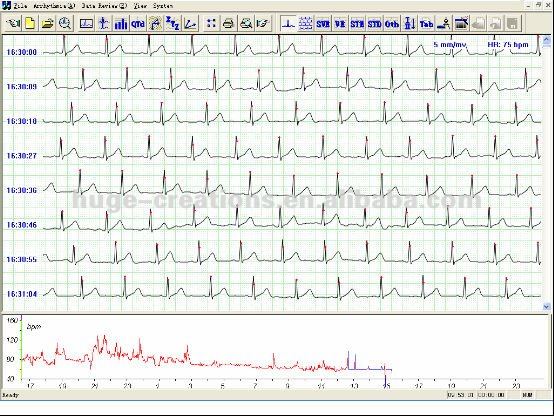This screenshot has height=416, width=554.
Task: Select the 16:30:55 timestamp label
Action: coord(22,259)
